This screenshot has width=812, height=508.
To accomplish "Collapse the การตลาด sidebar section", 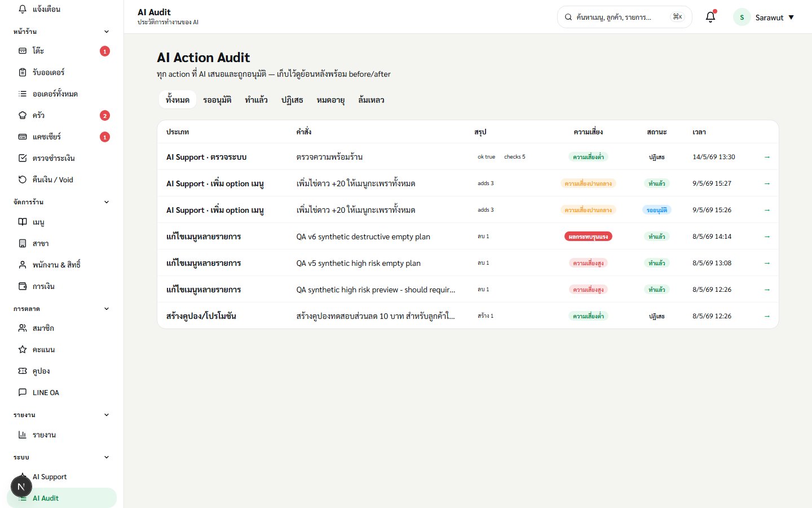I will (107, 309).
